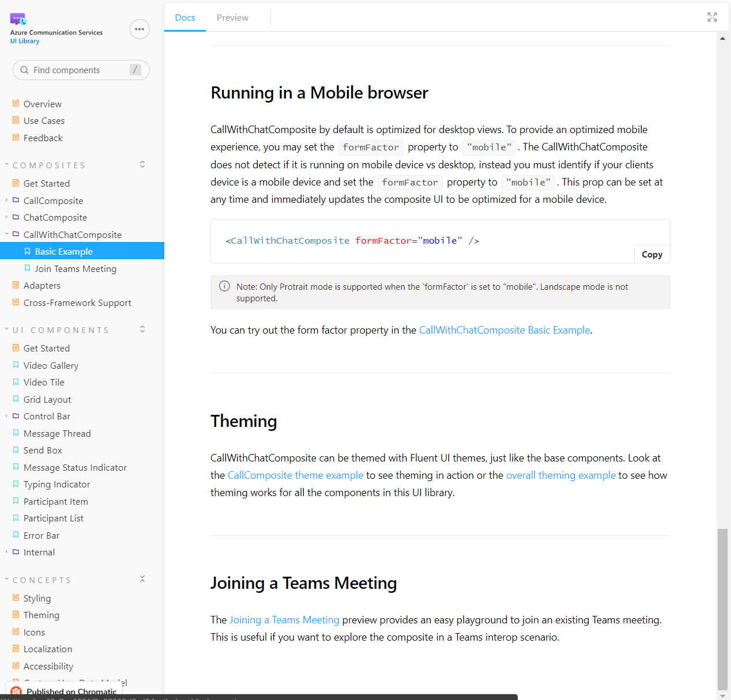Select the Docs tab

click(184, 17)
